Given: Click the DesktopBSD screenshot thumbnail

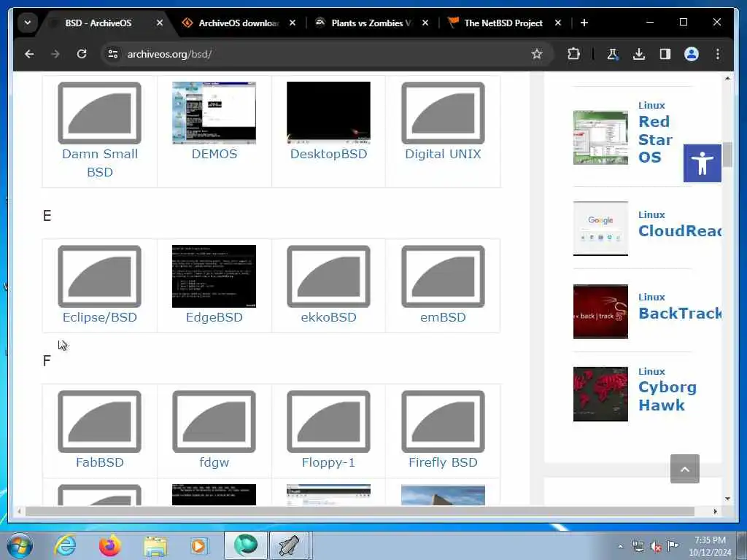Looking at the screenshot, I should click(329, 113).
